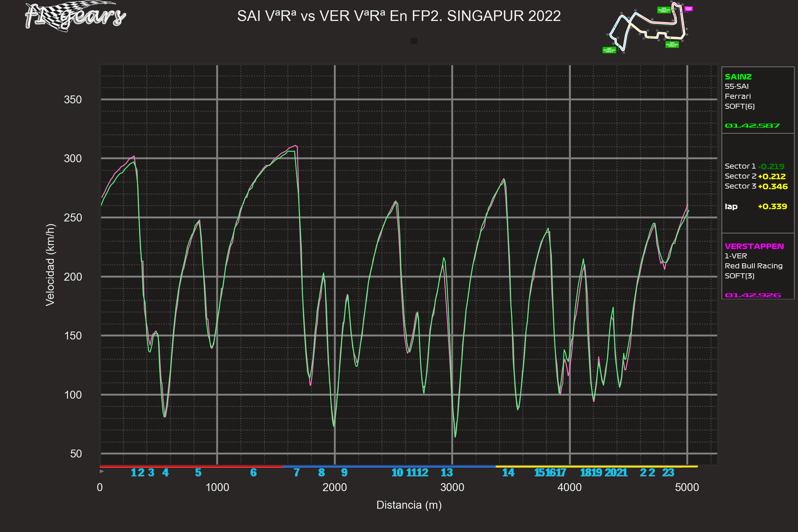Click the DRS Detection Zone 3 label
Screen dimensions: 798x532
672,45
